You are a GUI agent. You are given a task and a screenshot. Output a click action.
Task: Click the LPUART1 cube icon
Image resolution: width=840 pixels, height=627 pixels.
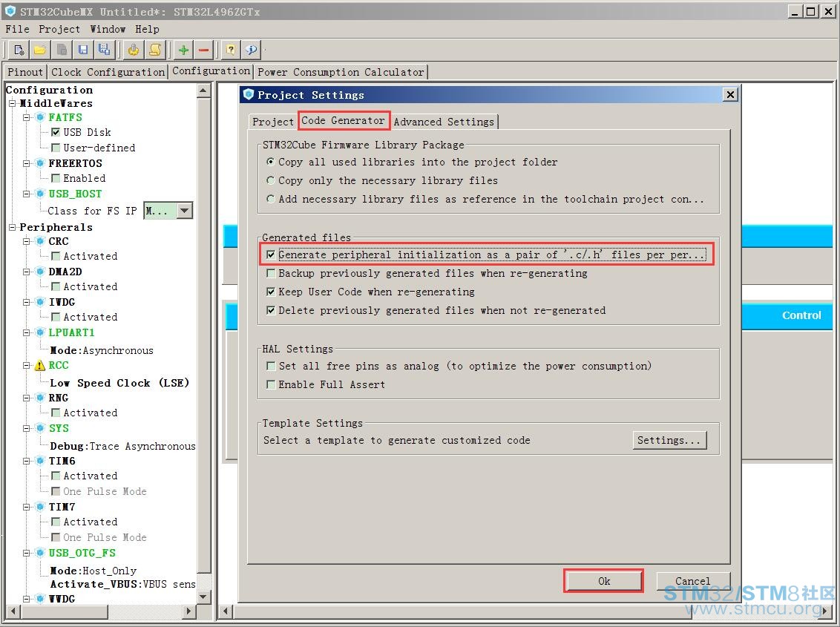point(40,332)
